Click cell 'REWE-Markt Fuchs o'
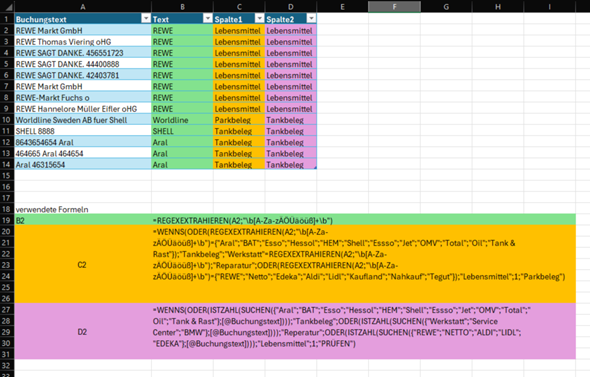Screen dimensions: 590x377 click(x=83, y=97)
